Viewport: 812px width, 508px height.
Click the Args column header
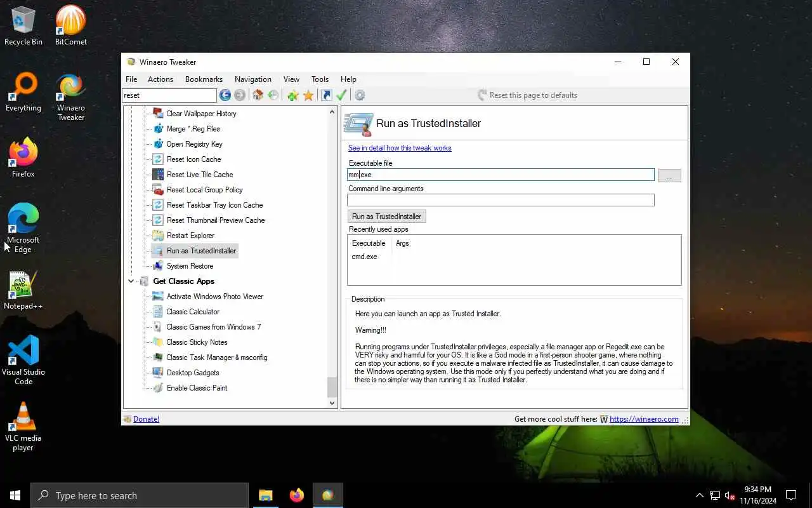point(402,243)
